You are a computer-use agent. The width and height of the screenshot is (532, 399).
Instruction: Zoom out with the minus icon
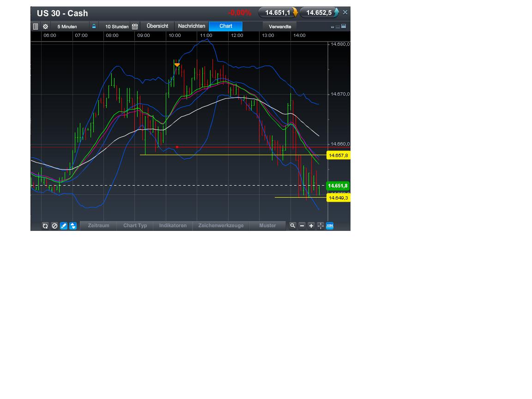pyautogui.click(x=302, y=226)
